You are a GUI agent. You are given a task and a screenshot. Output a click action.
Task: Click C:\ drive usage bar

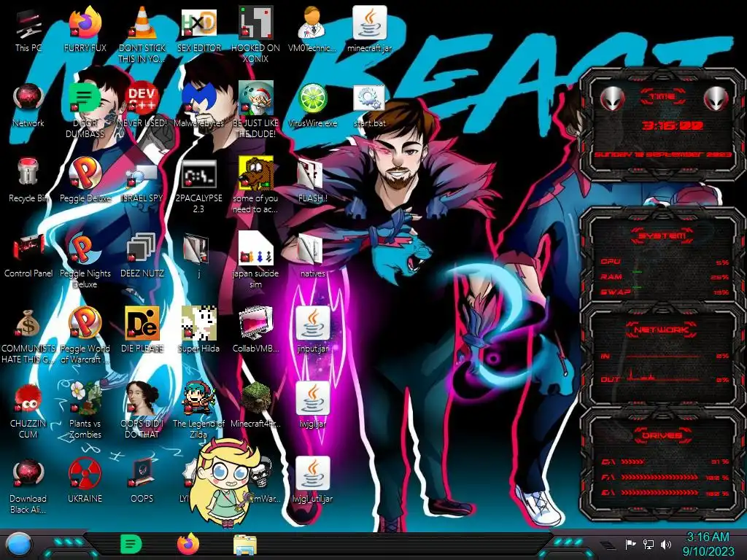pyautogui.click(x=664, y=462)
